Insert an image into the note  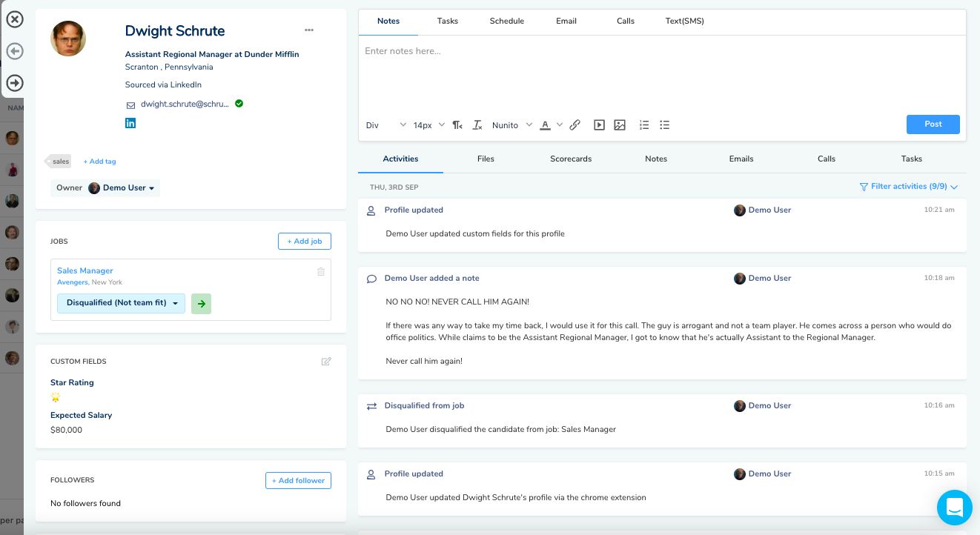coord(620,124)
